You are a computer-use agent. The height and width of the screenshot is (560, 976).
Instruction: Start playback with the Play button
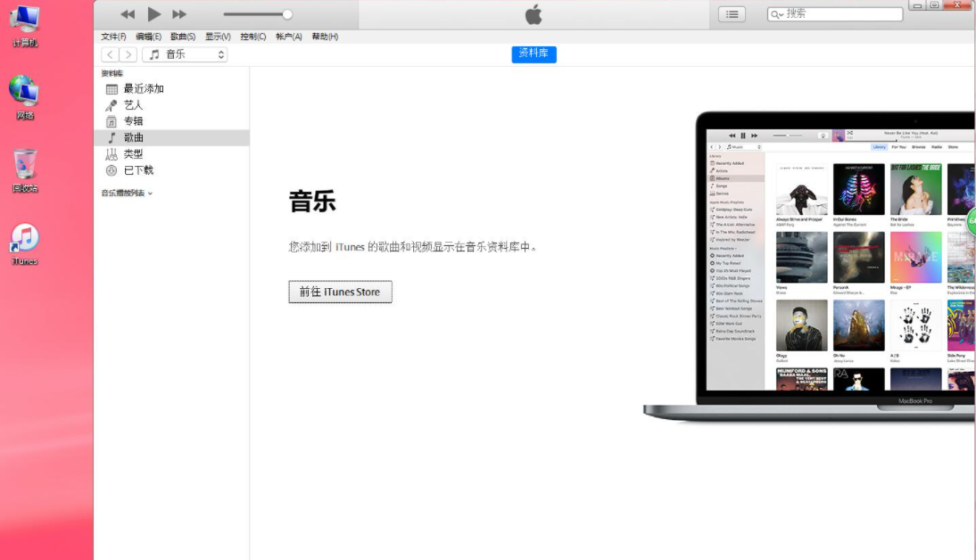(153, 13)
